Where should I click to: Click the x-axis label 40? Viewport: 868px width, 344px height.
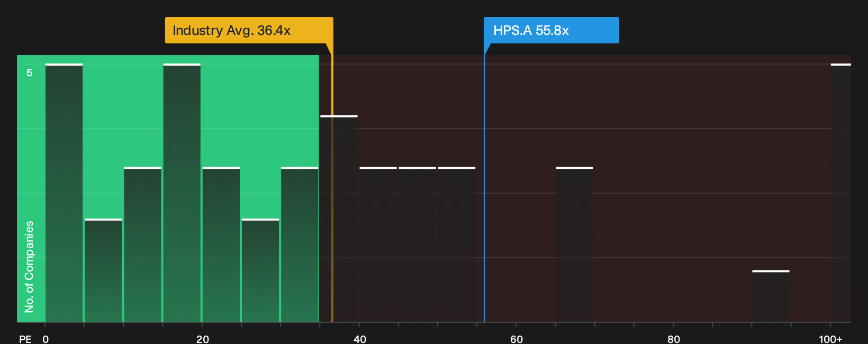[359, 339]
